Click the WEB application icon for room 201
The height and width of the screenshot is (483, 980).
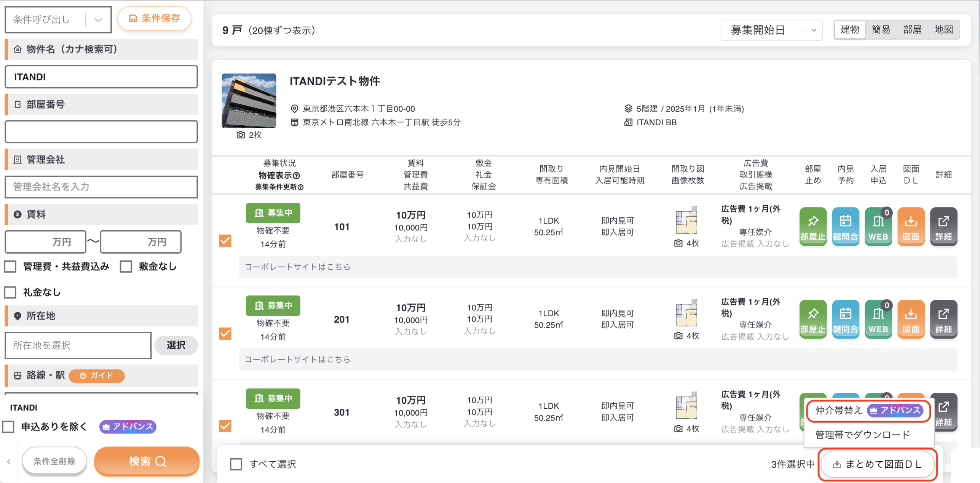click(878, 319)
